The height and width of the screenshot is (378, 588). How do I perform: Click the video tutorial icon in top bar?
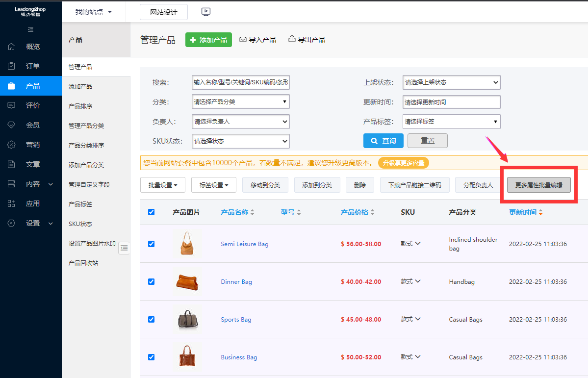point(205,12)
